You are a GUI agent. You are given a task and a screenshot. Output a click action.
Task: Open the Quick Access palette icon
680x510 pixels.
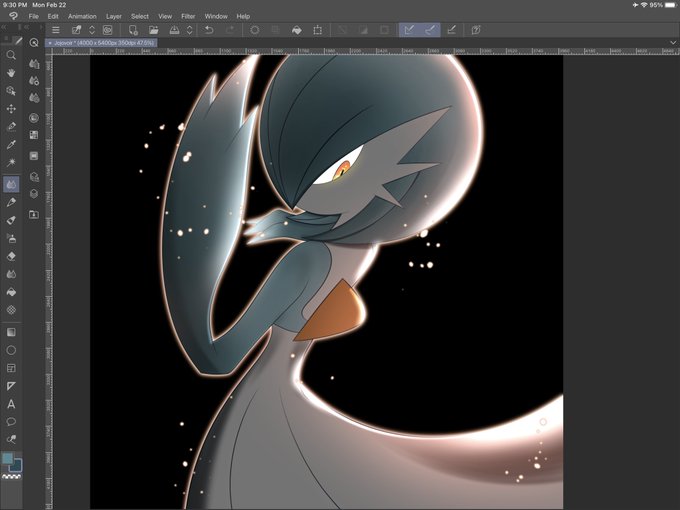[34, 42]
